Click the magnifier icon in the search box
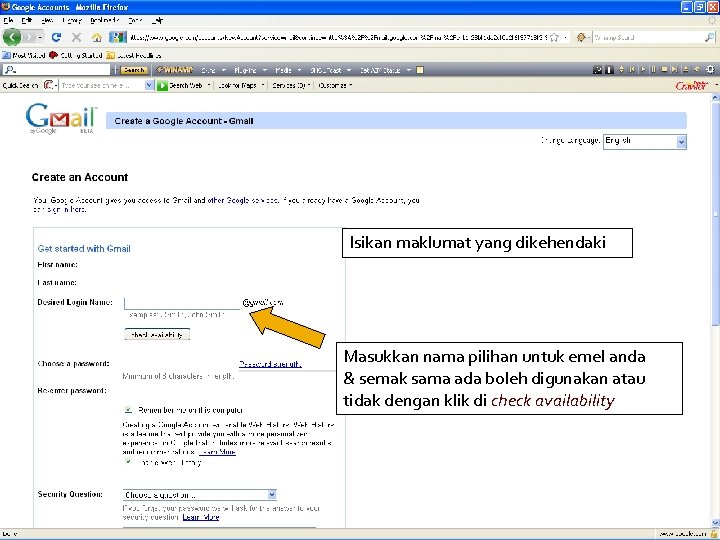Image resolution: width=720 pixels, height=540 pixels. (x=709, y=37)
